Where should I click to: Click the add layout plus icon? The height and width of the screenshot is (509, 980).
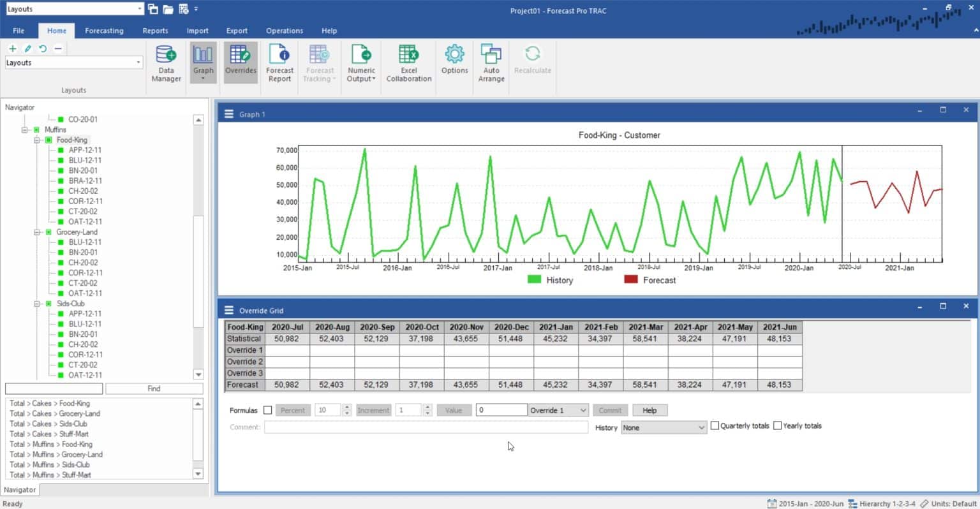[x=12, y=48]
